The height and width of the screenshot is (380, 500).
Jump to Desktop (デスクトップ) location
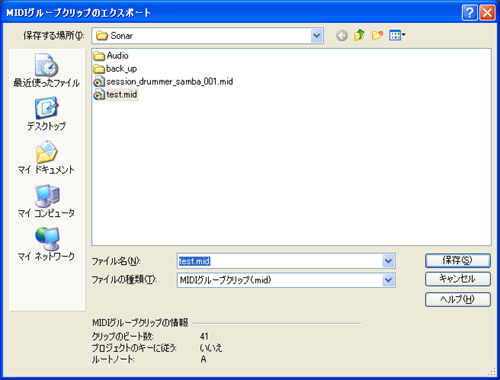47,114
